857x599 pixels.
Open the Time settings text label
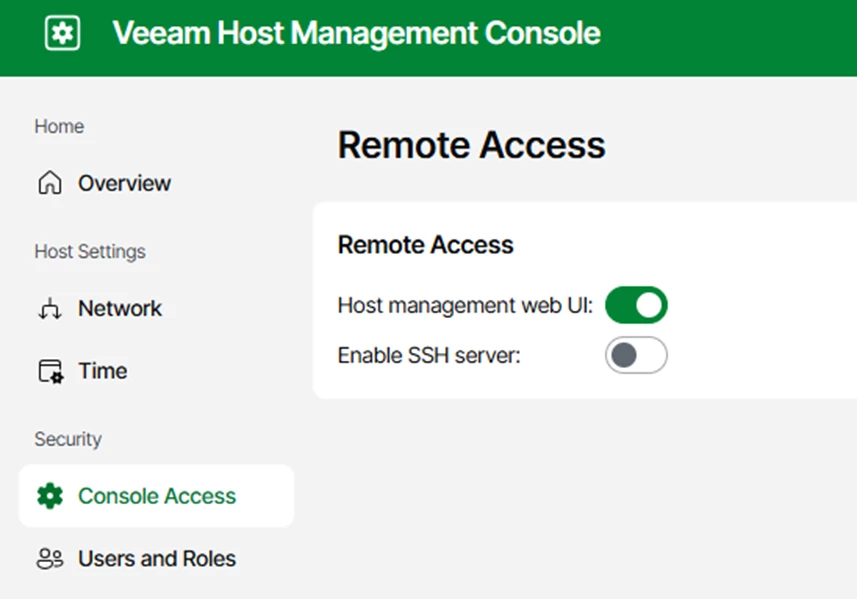tap(103, 371)
